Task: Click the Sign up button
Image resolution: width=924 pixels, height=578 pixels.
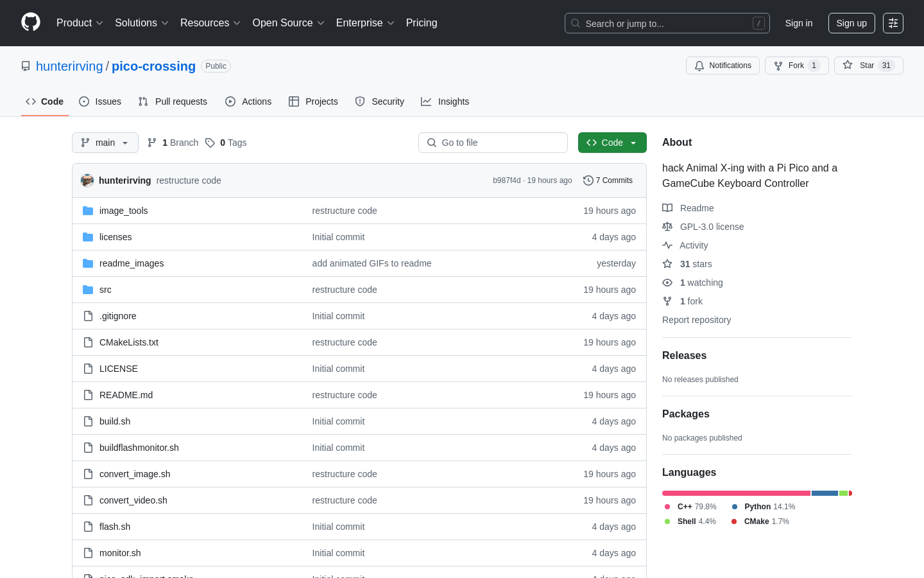Action: [851, 23]
